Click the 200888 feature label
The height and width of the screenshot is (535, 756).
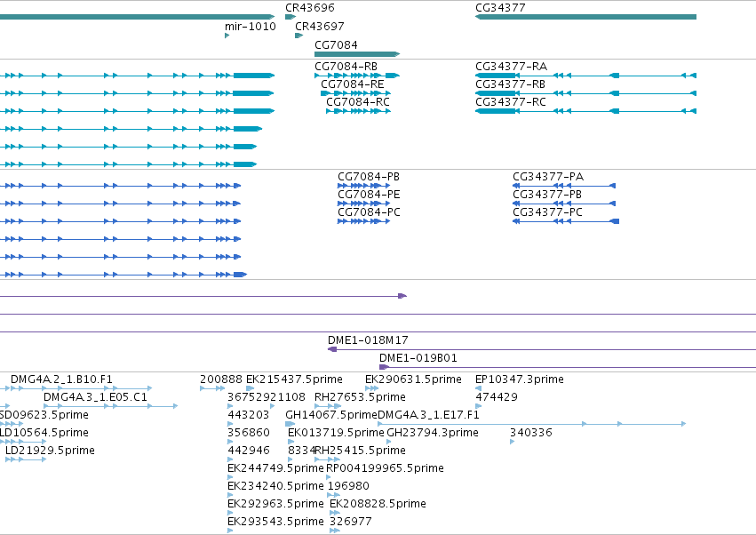pos(221,379)
